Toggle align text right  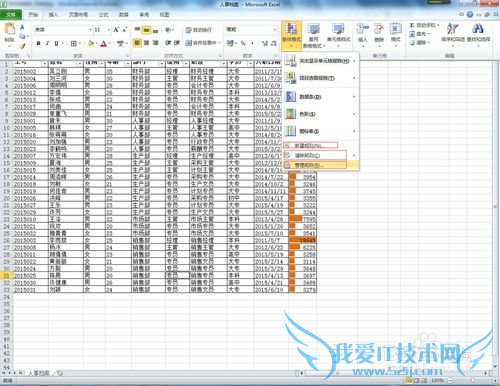click(155, 43)
